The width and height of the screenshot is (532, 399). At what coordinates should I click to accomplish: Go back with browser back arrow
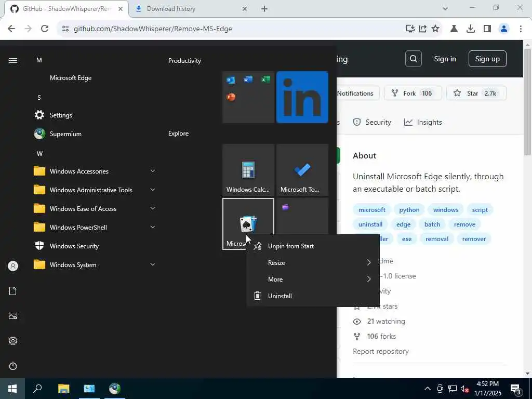click(11, 29)
